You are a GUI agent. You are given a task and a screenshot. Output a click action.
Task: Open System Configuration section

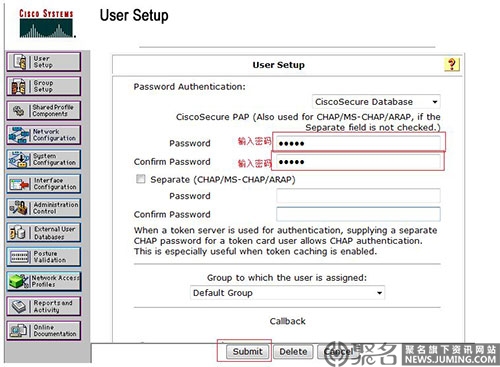click(44, 159)
